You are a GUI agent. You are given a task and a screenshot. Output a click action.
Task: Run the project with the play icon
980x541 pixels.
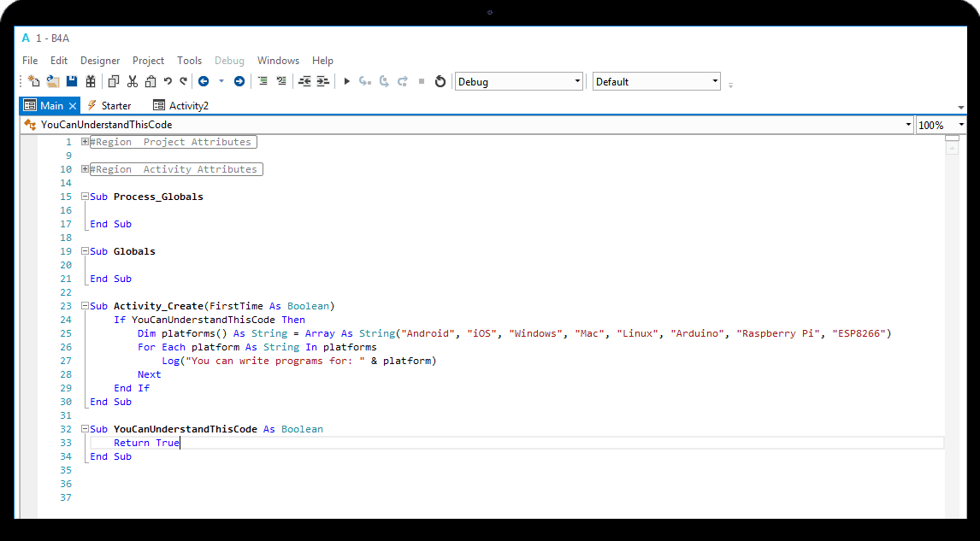(x=347, y=81)
